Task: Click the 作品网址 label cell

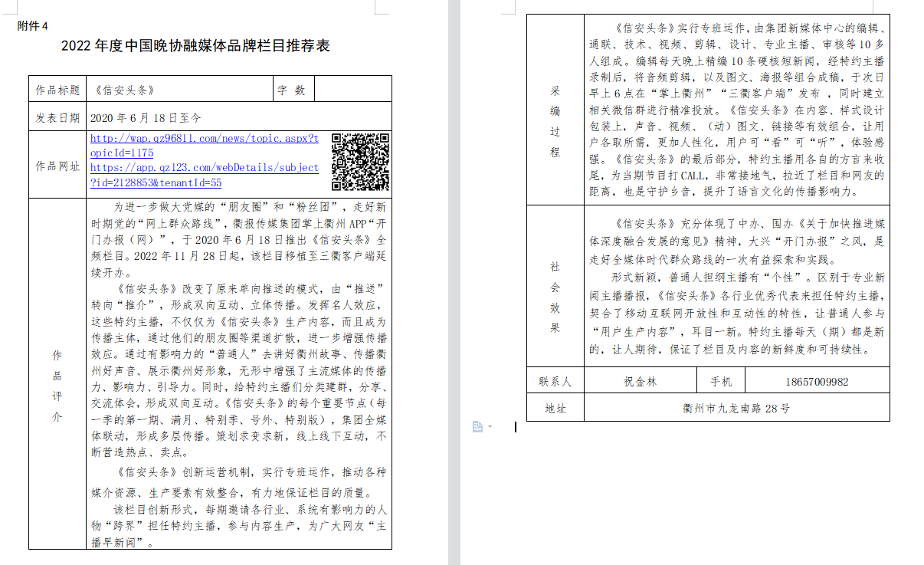Action: point(57,166)
